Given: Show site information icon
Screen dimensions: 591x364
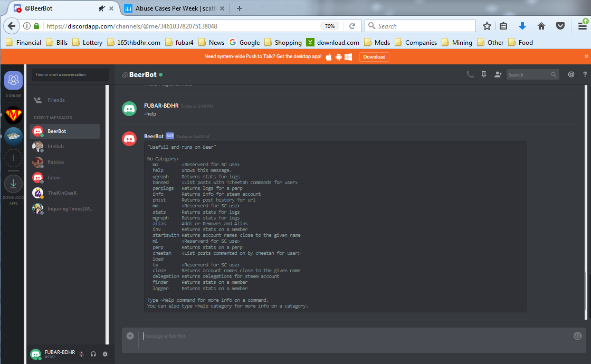Looking at the screenshot, I should point(27,26).
